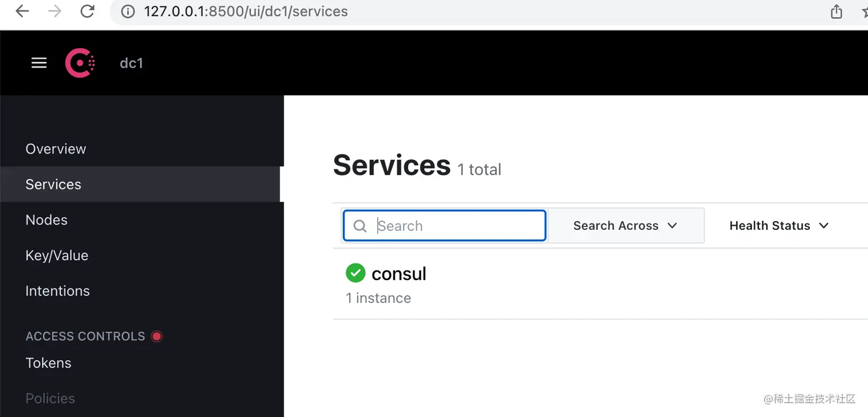The height and width of the screenshot is (417, 868).
Task: Click the site info icon before URL
Action: tap(129, 11)
